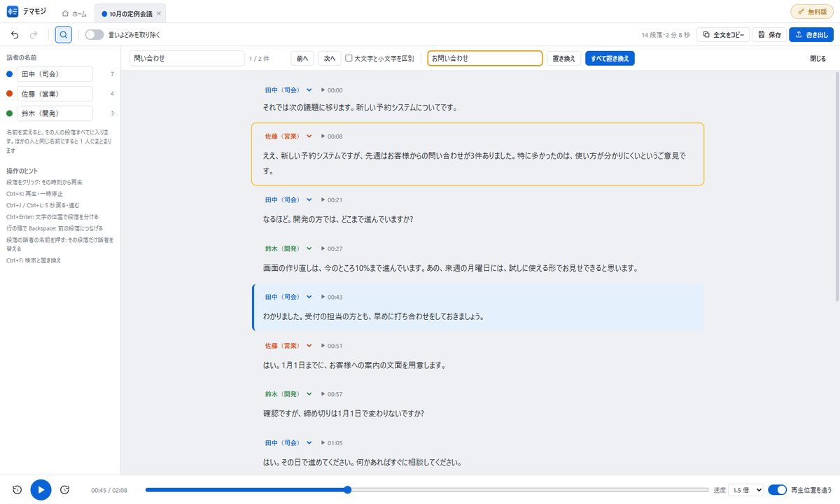The image size is (840, 504).
Task: Edit speaker name field 佐藤（営業）
Action: (55, 94)
